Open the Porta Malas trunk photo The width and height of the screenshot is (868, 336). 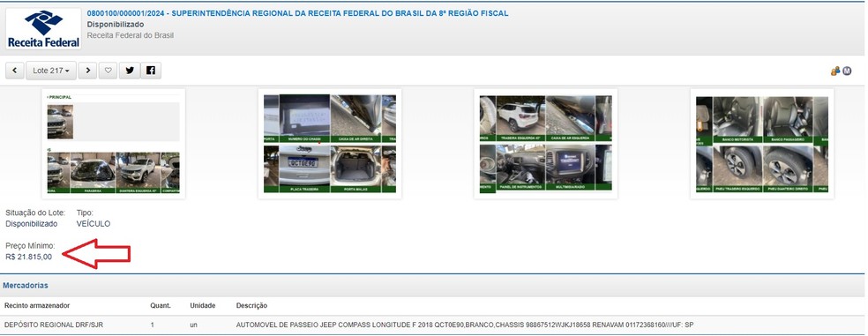pyautogui.click(x=355, y=168)
